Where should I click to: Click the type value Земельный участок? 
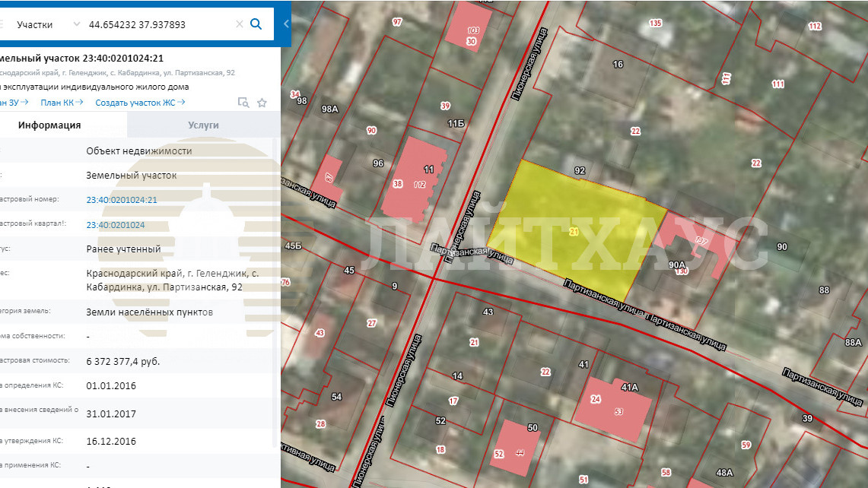tap(131, 176)
